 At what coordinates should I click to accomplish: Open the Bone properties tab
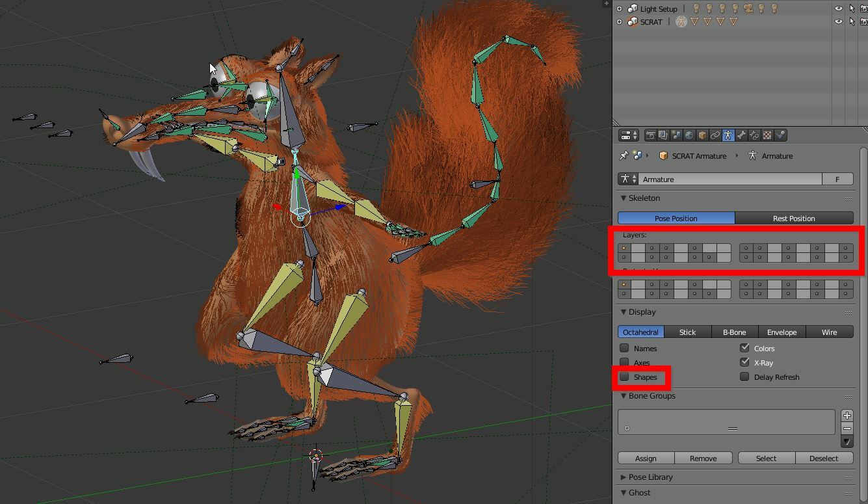(741, 135)
